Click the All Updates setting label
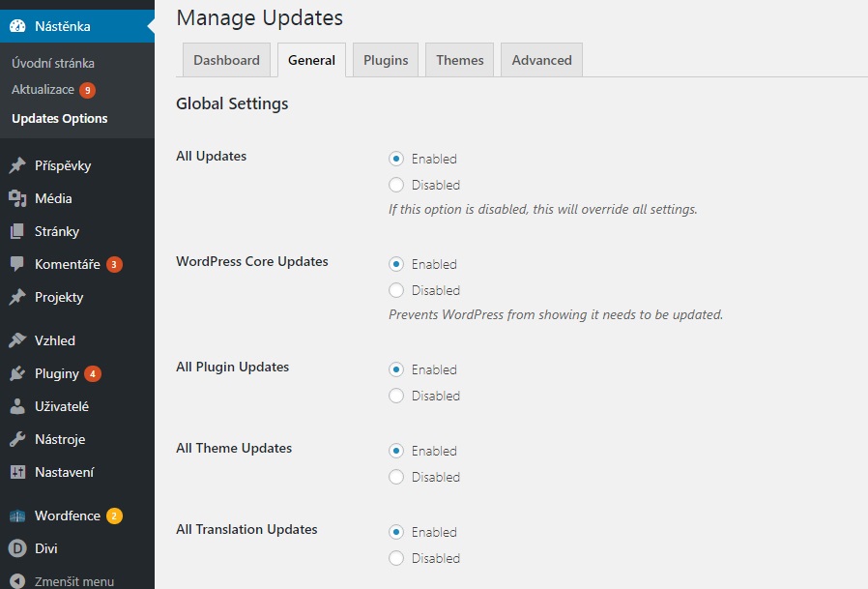Viewport: 868px width, 589px height. [211, 157]
